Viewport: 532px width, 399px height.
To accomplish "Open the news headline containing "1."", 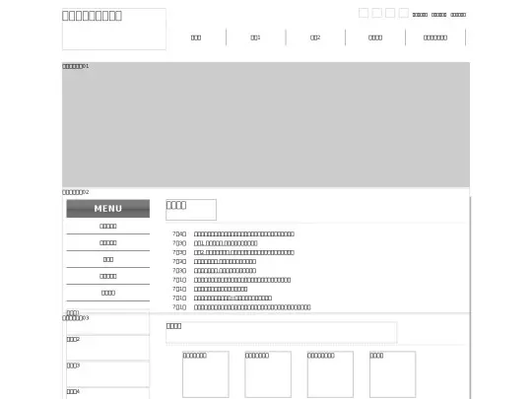I will (226, 243).
